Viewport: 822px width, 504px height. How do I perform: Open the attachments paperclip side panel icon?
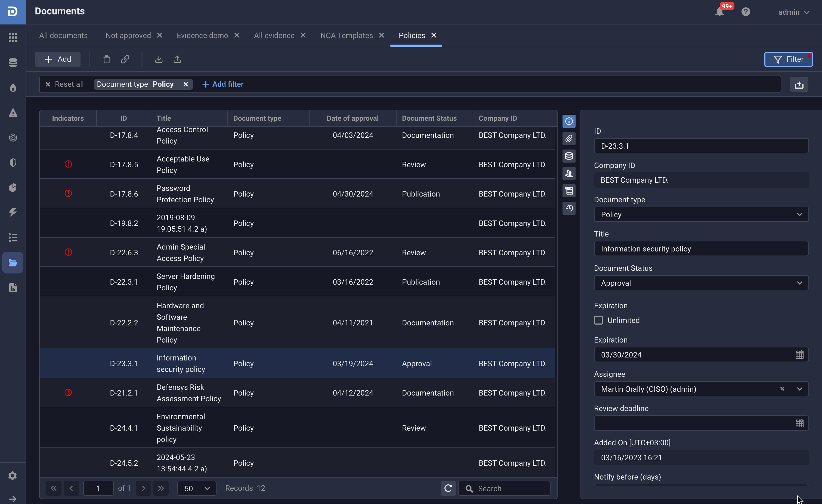click(x=569, y=139)
